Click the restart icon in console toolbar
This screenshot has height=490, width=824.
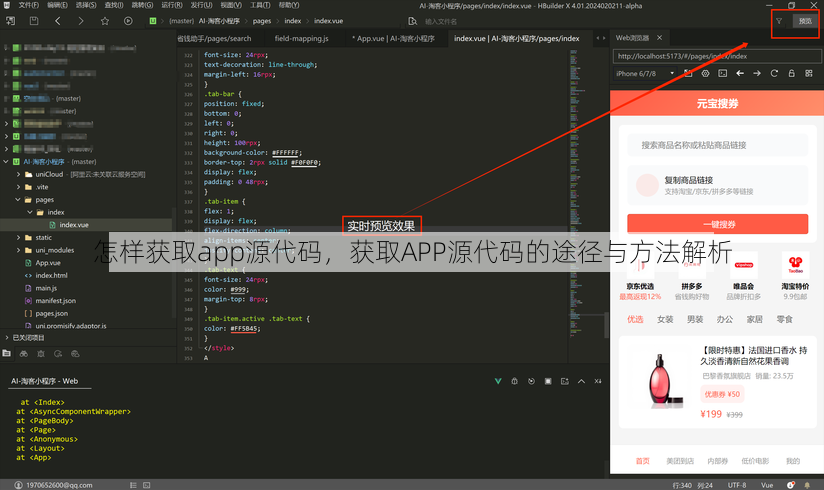click(x=531, y=381)
